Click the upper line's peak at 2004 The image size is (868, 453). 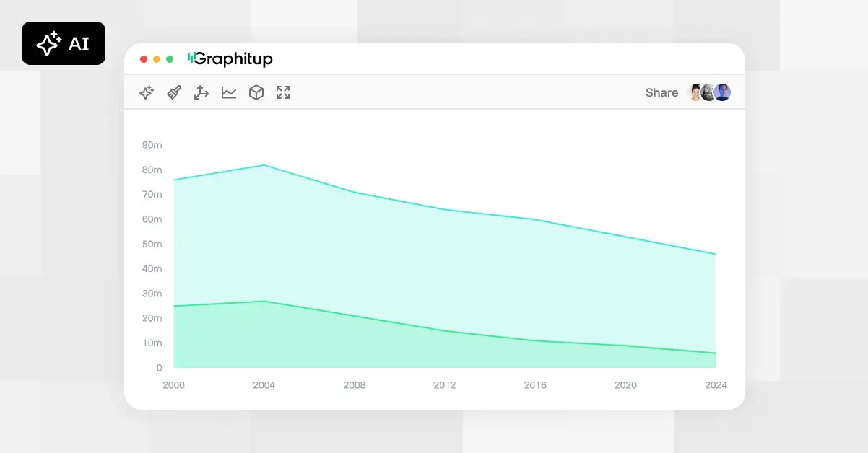264,165
